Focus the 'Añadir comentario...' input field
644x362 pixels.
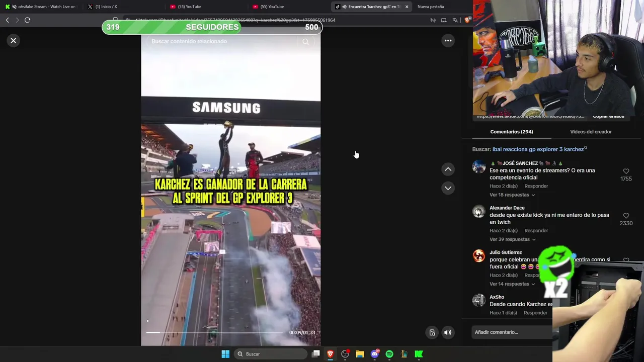click(512, 332)
